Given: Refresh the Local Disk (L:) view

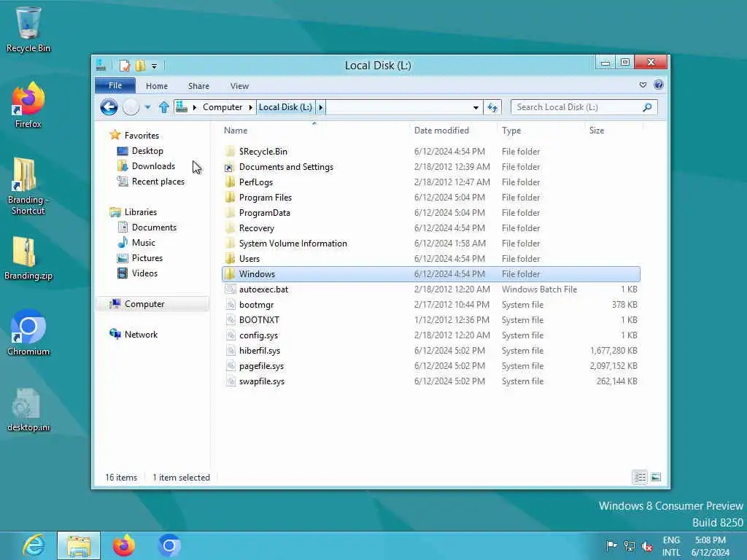Looking at the screenshot, I should (x=492, y=107).
